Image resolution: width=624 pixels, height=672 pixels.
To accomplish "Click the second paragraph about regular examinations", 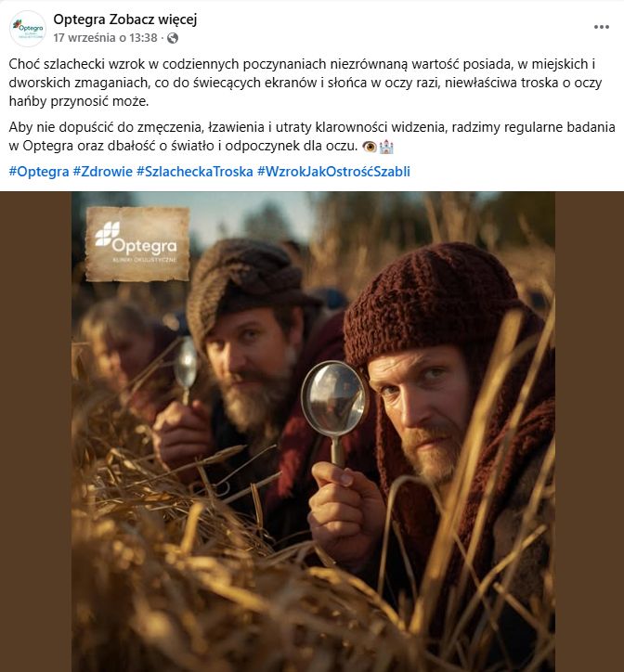I will (x=312, y=136).
